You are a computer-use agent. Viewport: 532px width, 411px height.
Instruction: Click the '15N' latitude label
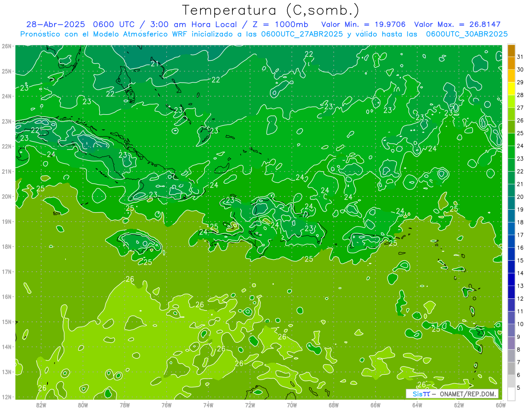coord(7,322)
